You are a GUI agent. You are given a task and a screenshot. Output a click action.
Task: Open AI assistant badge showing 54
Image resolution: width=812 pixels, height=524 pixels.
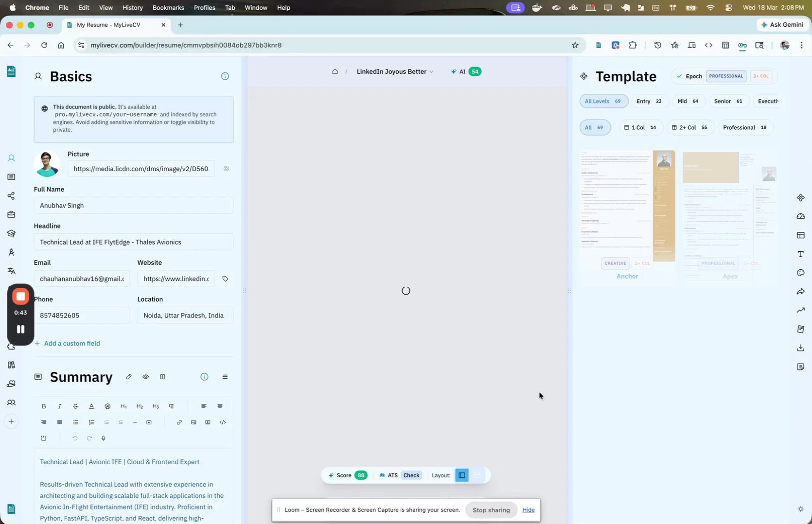(466, 71)
